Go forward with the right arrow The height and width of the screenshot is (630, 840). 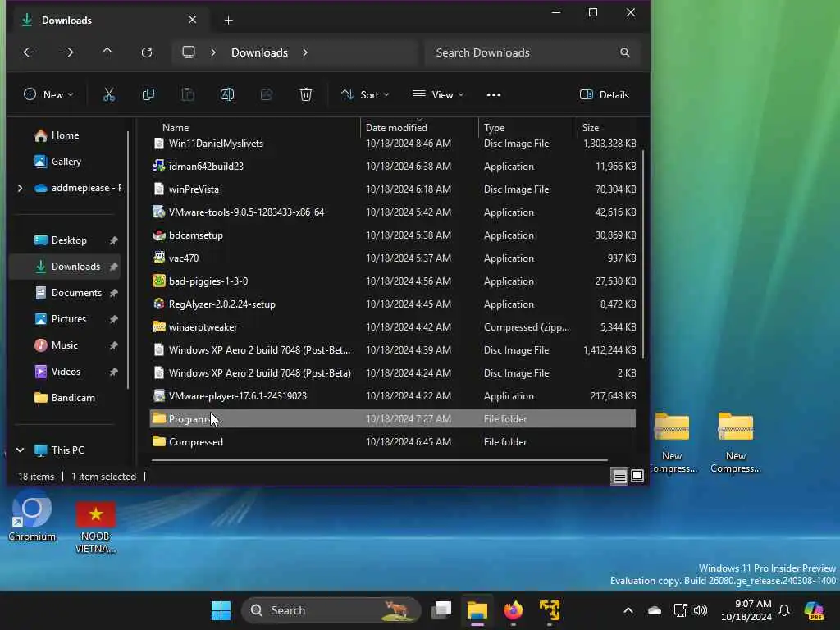tap(68, 52)
